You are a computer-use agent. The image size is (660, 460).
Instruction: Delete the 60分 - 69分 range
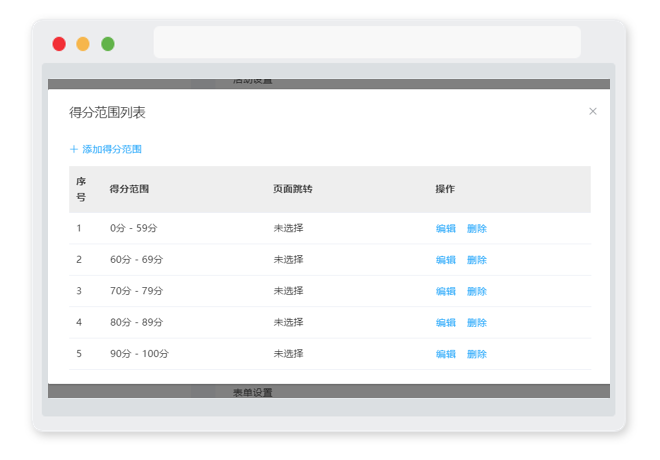pyautogui.click(x=477, y=260)
